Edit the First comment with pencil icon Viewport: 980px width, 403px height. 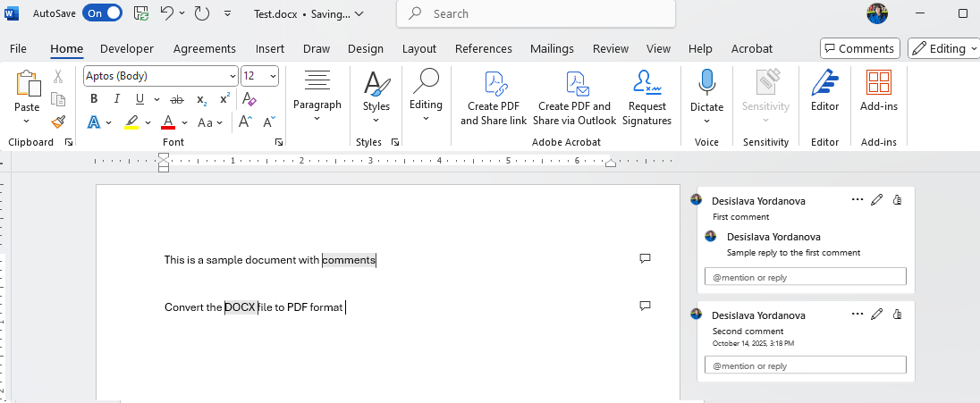pos(877,200)
